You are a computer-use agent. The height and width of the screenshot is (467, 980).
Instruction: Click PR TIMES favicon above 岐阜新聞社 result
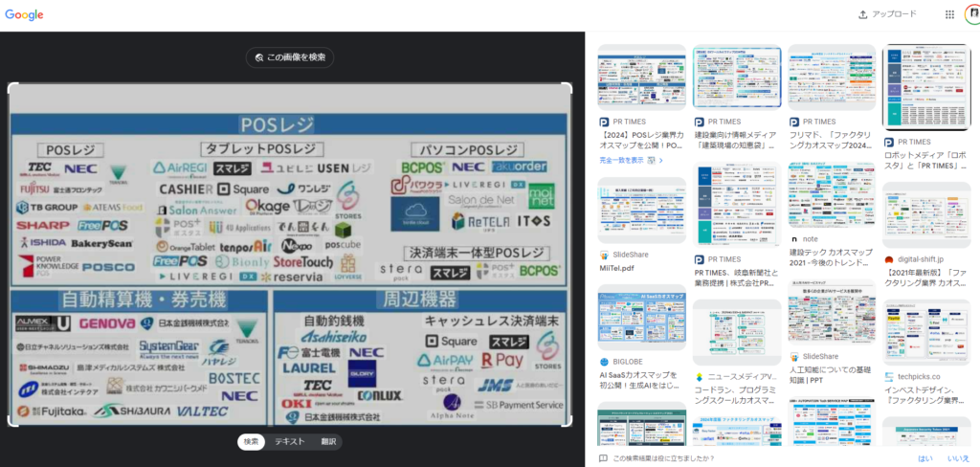click(x=700, y=259)
